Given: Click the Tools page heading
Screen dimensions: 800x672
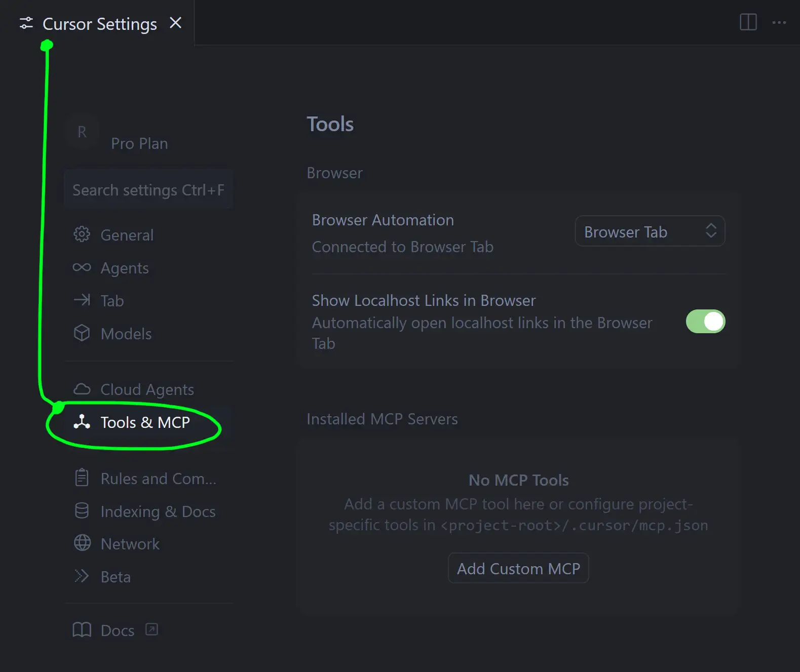Looking at the screenshot, I should (x=330, y=124).
